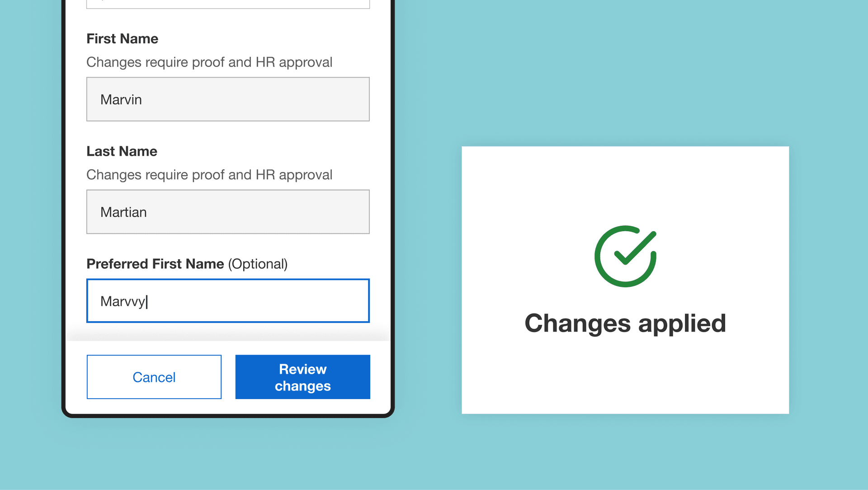The height and width of the screenshot is (490, 868).
Task: Click the word Marvvy in the focused field
Action: click(123, 301)
